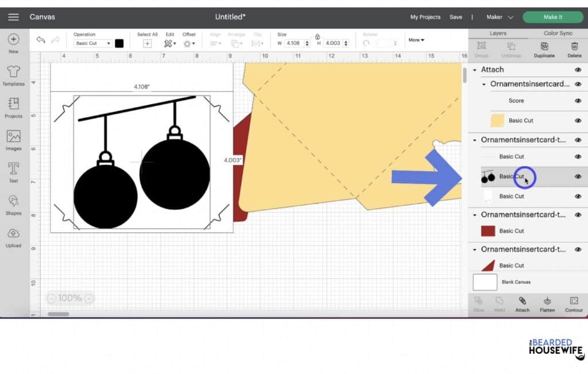Open the hamburger menu
Image resolution: width=588 pixels, height=374 pixels.
[14, 17]
